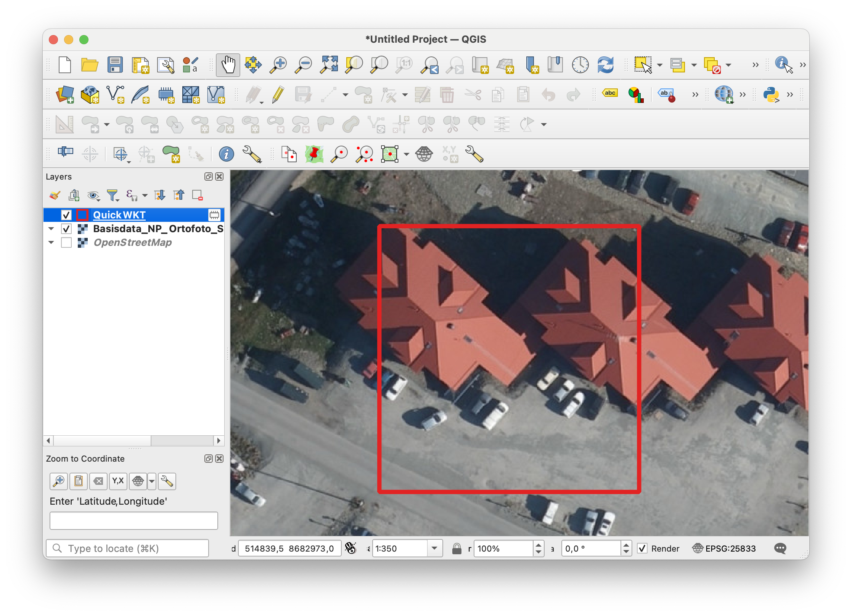Open the Python console icon

click(x=771, y=95)
